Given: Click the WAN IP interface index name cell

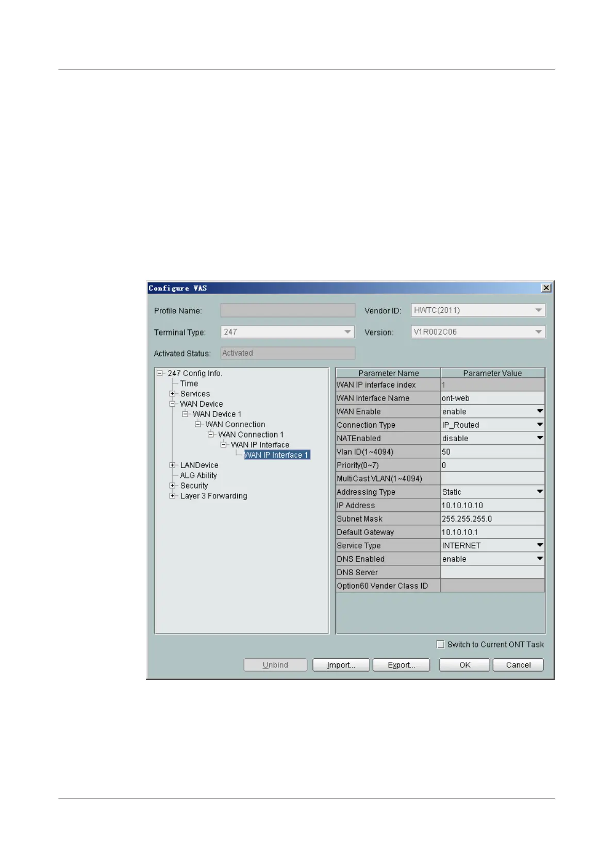Looking at the screenshot, I should click(388, 385).
